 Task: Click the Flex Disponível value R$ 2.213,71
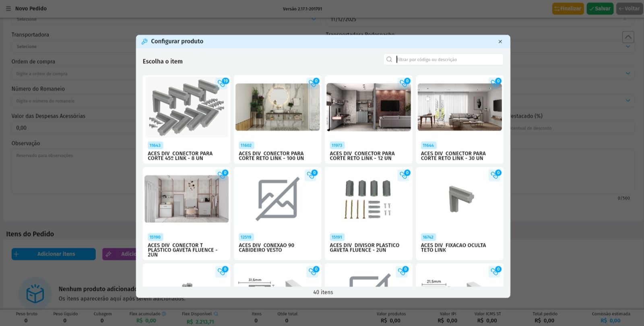200,322
